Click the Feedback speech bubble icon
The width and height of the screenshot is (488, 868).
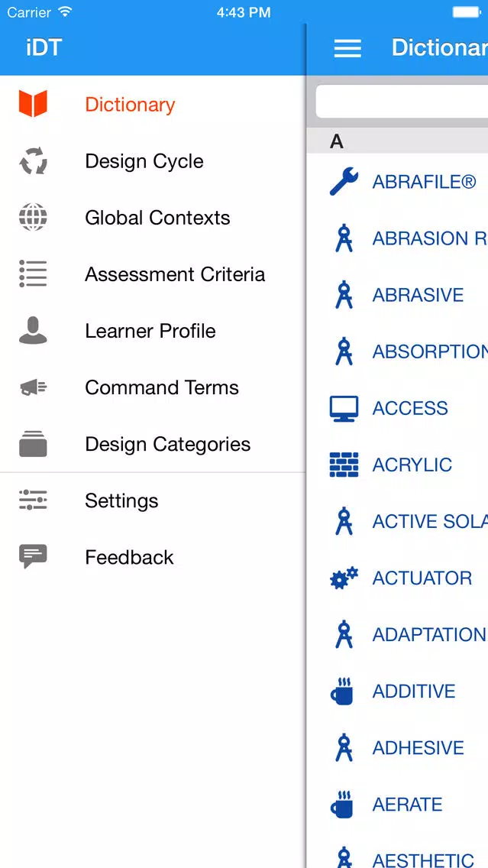click(33, 556)
